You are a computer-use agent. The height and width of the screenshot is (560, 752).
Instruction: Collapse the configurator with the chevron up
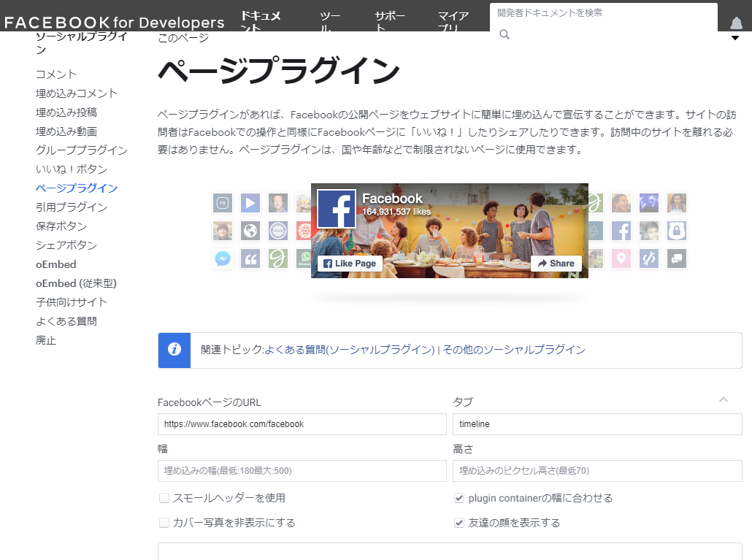pyautogui.click(x=724, y=399)
